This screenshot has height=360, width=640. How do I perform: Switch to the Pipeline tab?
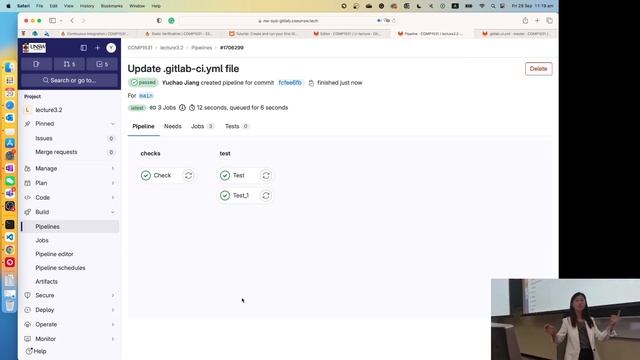click(x=143, y=127)
